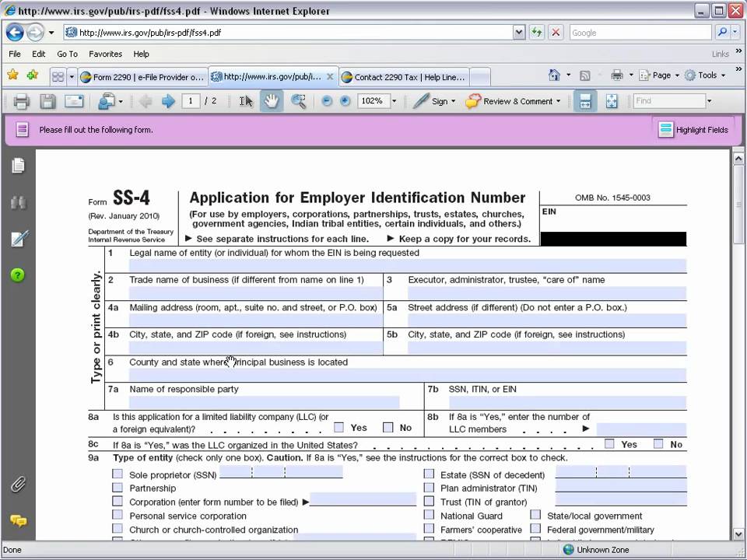Switch to the Contact 2290 Tax tab
The height and width of the screenshot is (560, 747).
pos(404,77)
